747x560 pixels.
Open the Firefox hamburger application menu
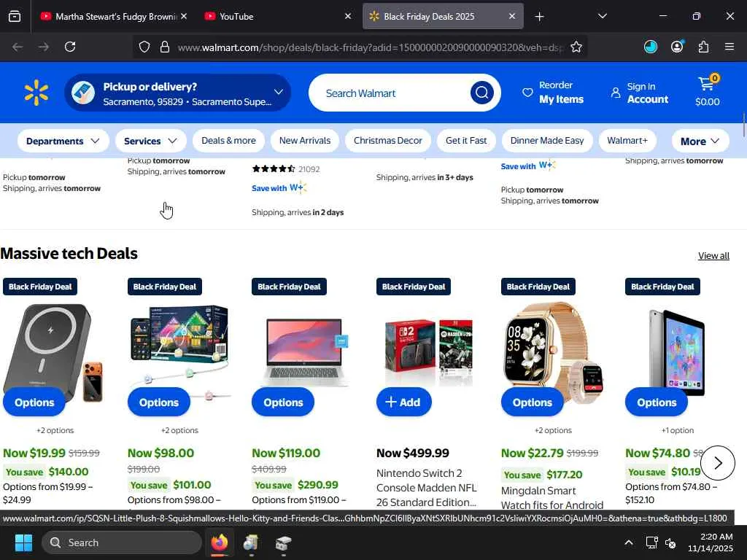click(729, 47)
